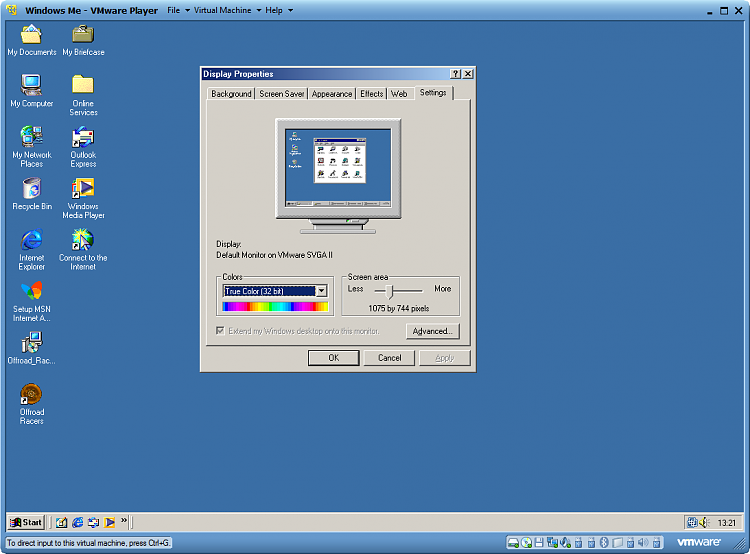Click the VMware floppy drive status icon
750x554 pixels.
click(539, 543)
